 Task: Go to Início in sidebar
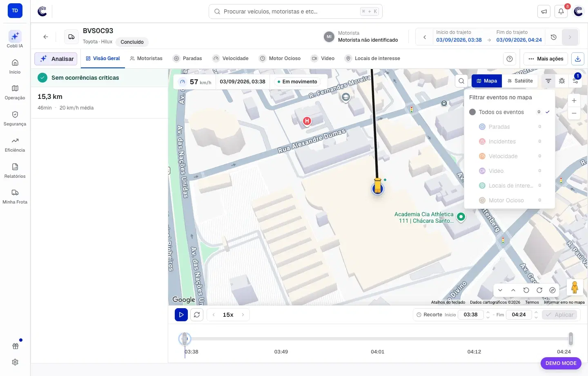(x=15, y=66)
